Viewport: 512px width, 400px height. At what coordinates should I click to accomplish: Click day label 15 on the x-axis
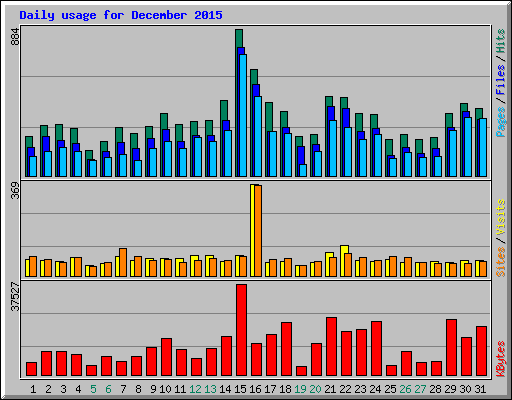click(240, 389)
